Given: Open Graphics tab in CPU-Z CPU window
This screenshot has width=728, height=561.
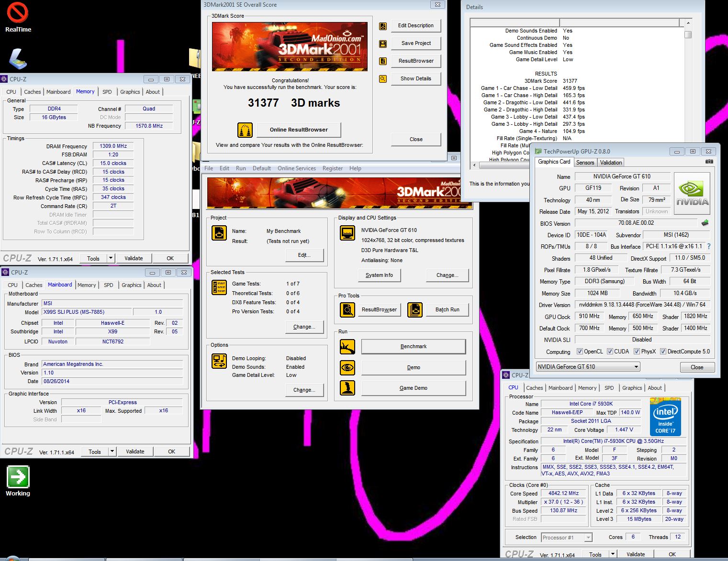Looking at the screenshot, I should coord(632,388).
